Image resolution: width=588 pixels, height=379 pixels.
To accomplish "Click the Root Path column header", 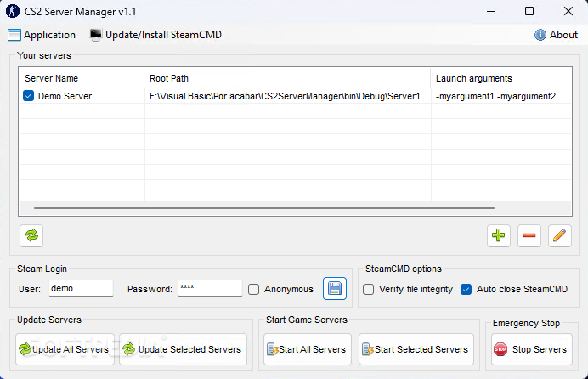I will [x=287, y=78].
